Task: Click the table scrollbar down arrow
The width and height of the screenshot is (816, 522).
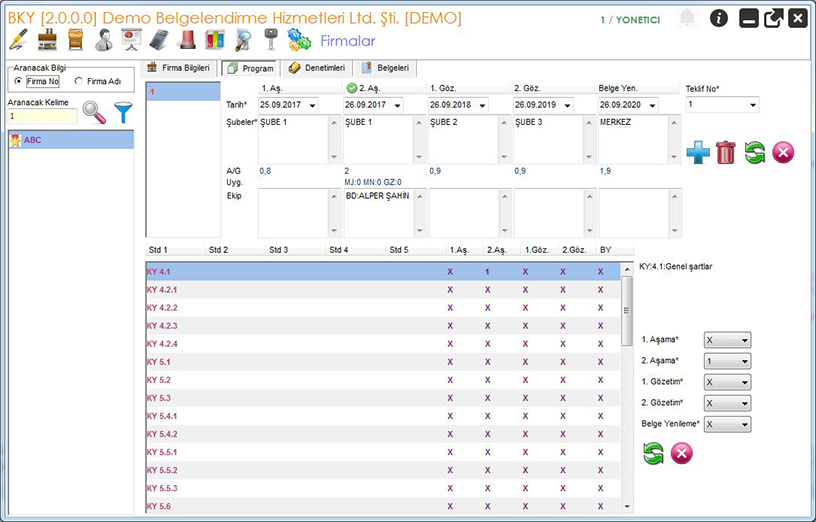Action: point(627,506)
